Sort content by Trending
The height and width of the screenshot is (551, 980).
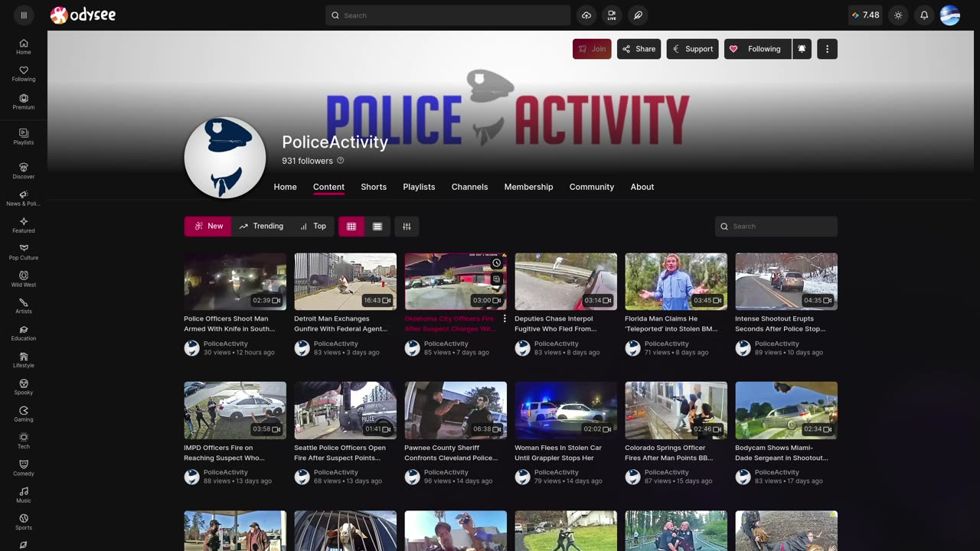pos(260,227)
